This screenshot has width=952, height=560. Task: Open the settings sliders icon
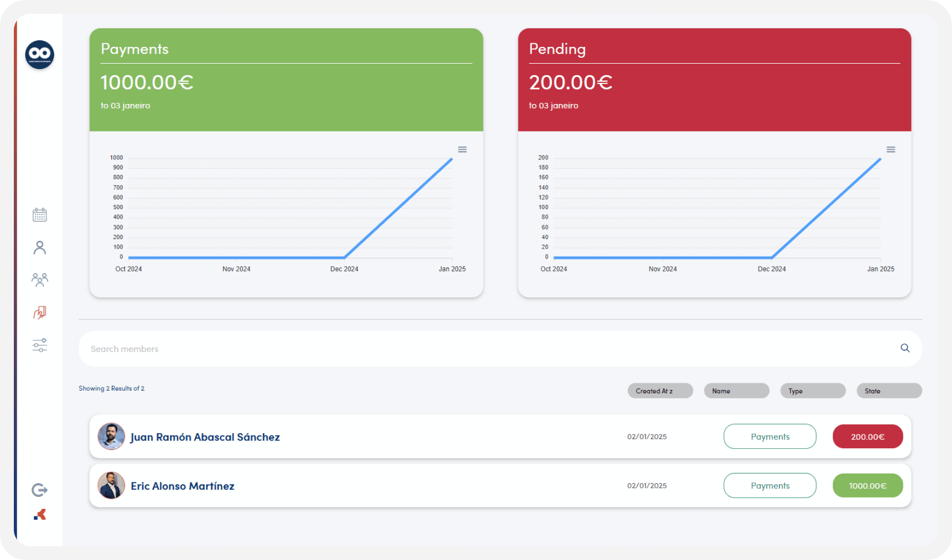(40, 345)
